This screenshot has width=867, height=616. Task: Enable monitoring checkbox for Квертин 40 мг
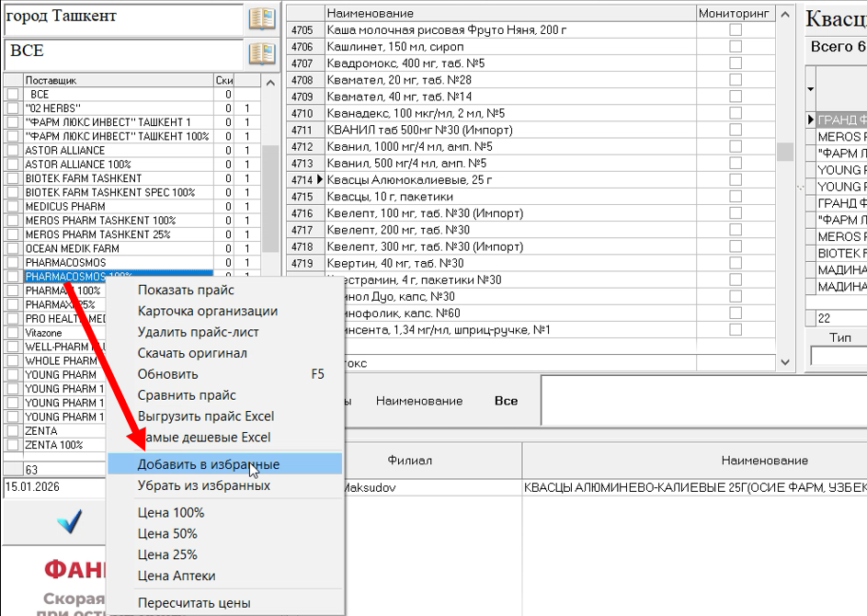(x=736, y=263)
